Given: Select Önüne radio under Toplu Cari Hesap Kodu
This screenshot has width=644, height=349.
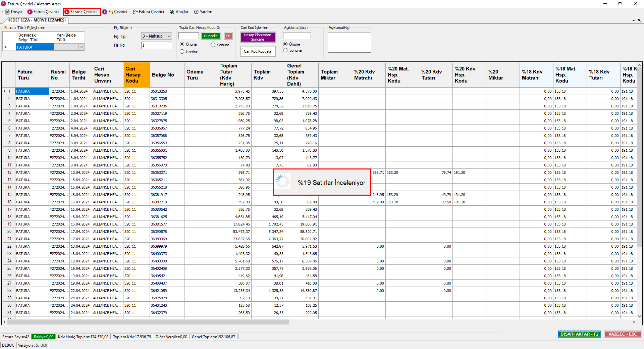Looking at the screenshot, I should click(x=188, y=44).
